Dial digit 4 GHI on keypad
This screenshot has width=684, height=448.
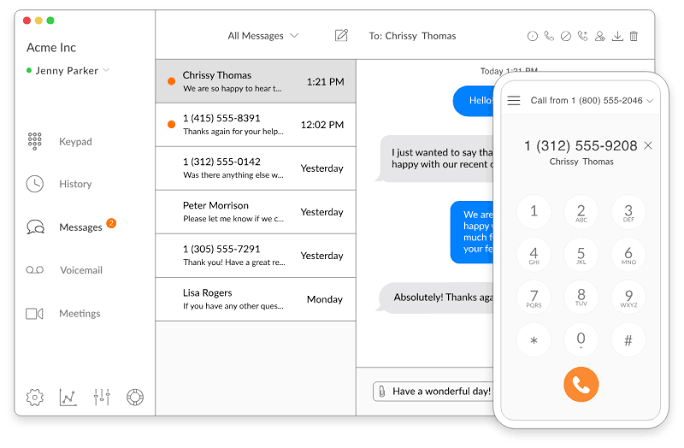pyautogui.click(x=534, y=254)
